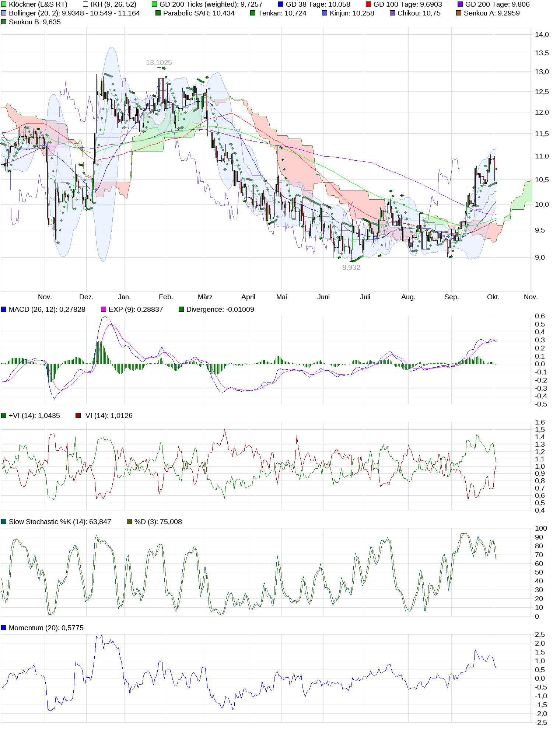The height and width of the screenshot is (730, 560).
Task: Click the 'Klöckner (L&S RT)' legend label
Action: pos(38,4)
